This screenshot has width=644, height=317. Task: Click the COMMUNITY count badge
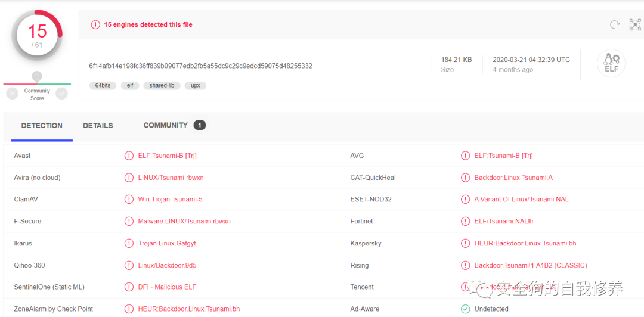(200, 125)
